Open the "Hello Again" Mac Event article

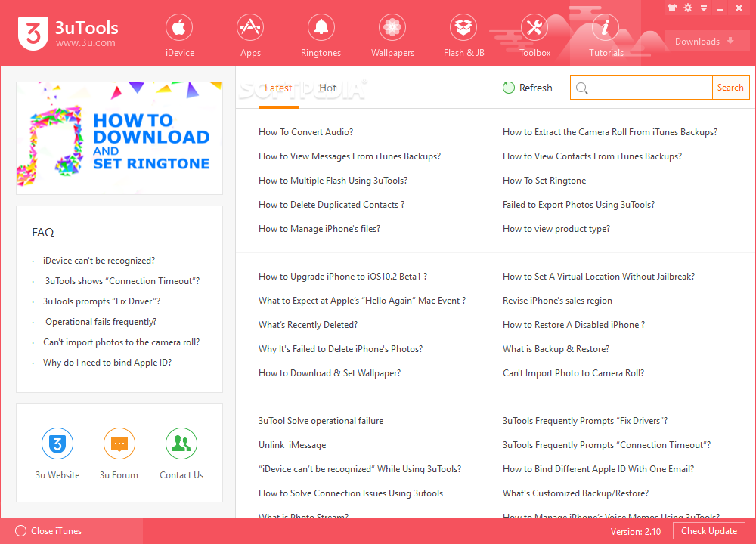[x=362, y=301]
